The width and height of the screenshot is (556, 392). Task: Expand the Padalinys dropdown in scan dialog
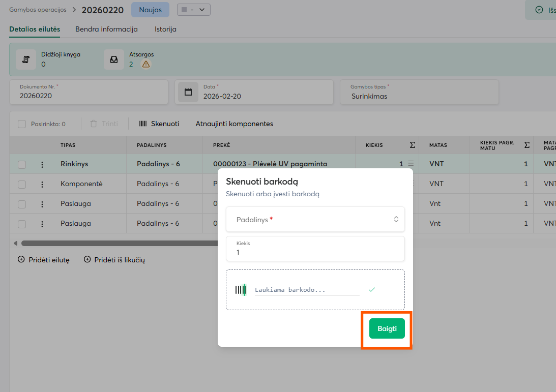[x=315, y=220]
